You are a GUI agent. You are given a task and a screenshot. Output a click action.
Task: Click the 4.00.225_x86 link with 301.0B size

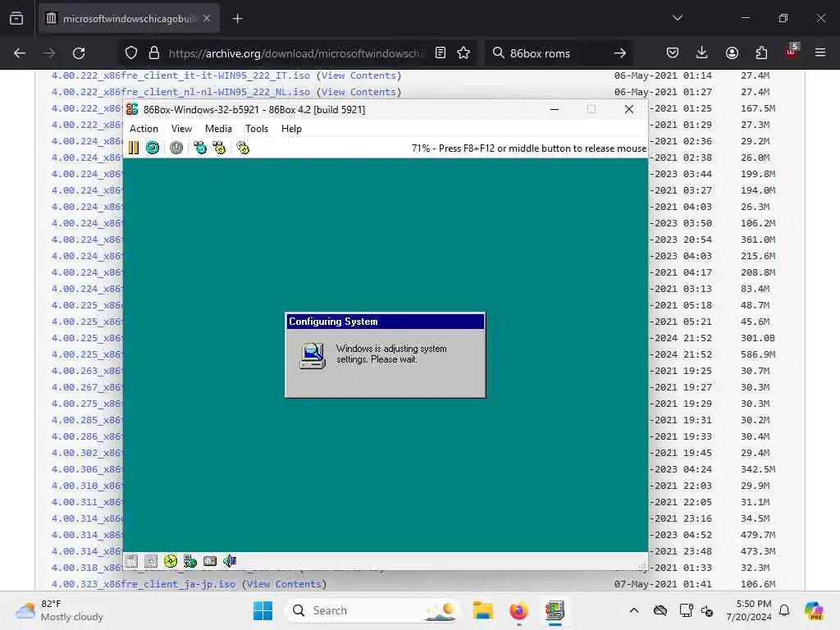coord(87,338)
